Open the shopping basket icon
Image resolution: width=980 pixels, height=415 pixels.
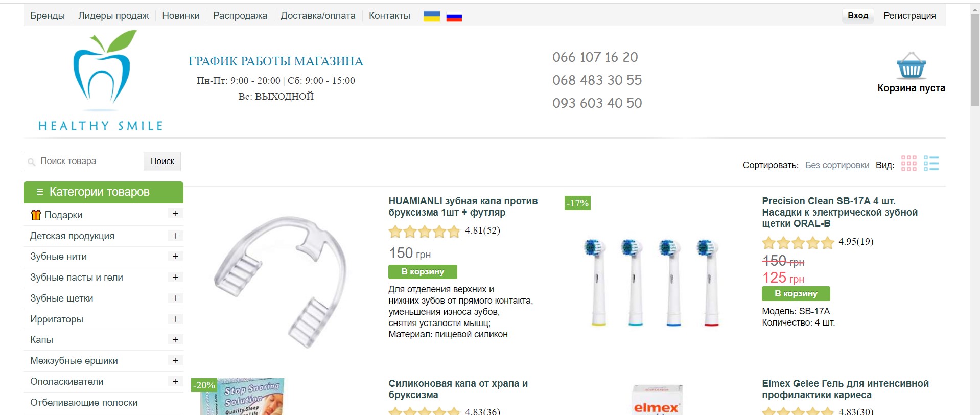tap(911, 65)
